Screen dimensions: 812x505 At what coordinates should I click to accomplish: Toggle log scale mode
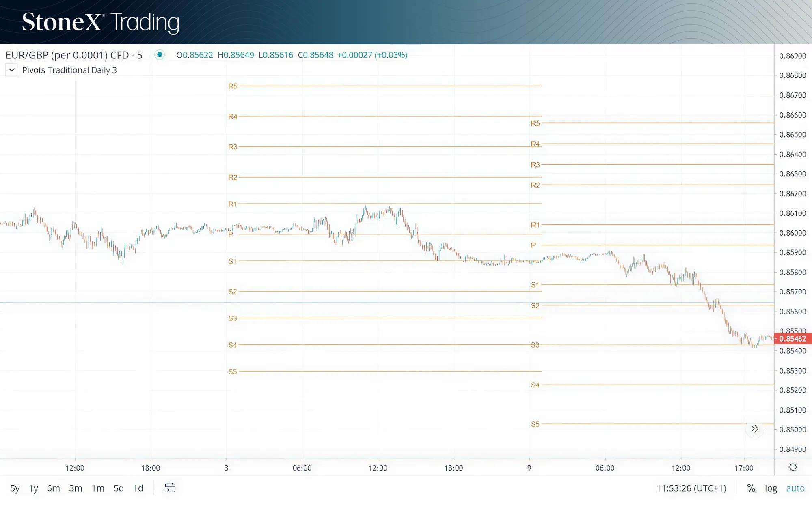click(771, 488)
